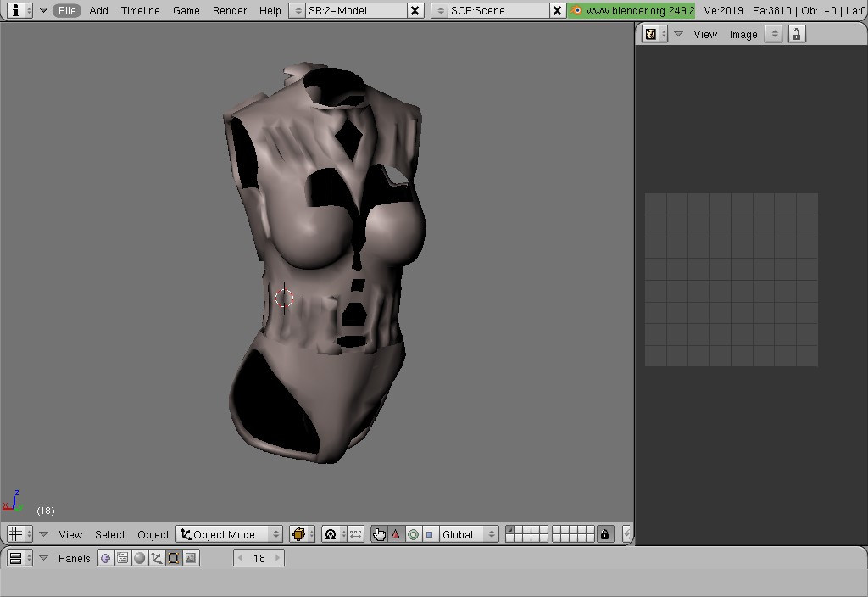Open the pivot point selector icon
Viewport: 868px width, 597px height.
coord(331,534)
